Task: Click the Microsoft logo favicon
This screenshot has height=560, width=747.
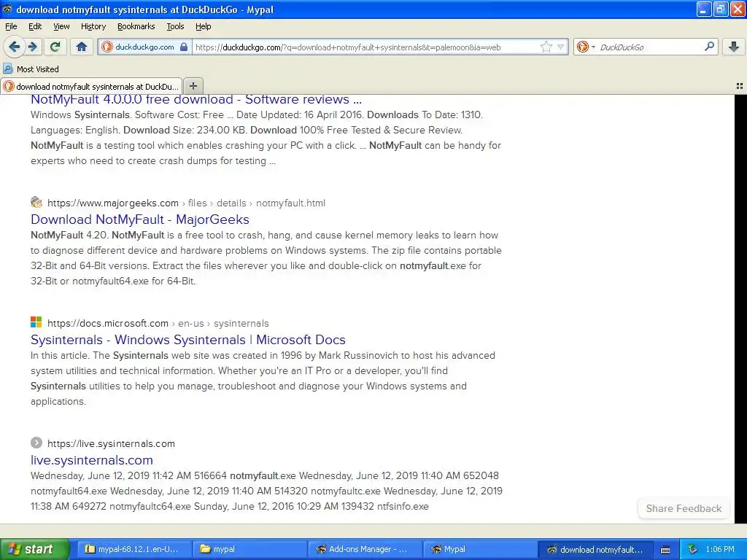Action: pyautogui.click(x=36, y=322)
